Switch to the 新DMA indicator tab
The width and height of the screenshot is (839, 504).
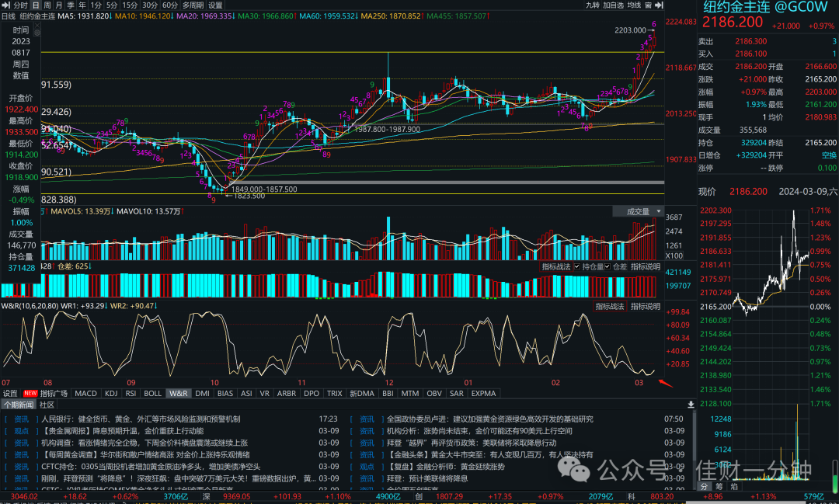pos(362,393)
